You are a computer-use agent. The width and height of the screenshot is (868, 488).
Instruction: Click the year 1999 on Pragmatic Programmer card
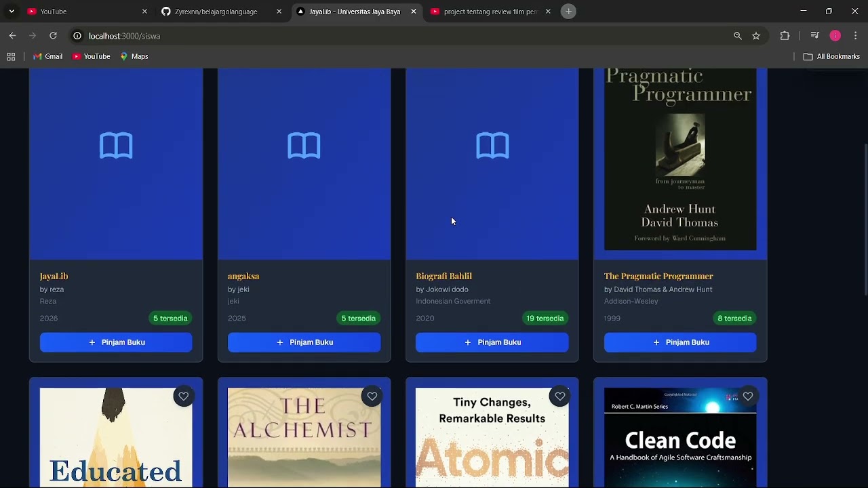coord(612,318)
